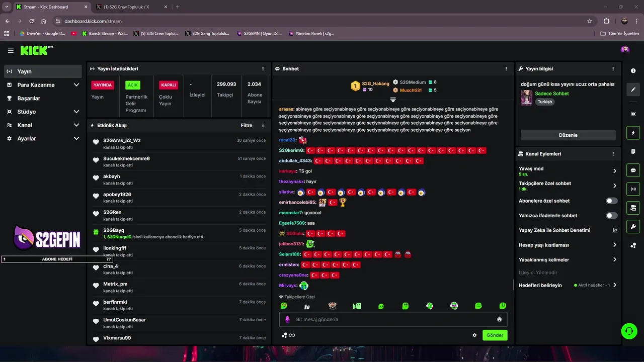Image resolution: width=644 pixels, height=362 pixels.
Task: Click the browser extensions puzzle icon
Action: (606, 21)
